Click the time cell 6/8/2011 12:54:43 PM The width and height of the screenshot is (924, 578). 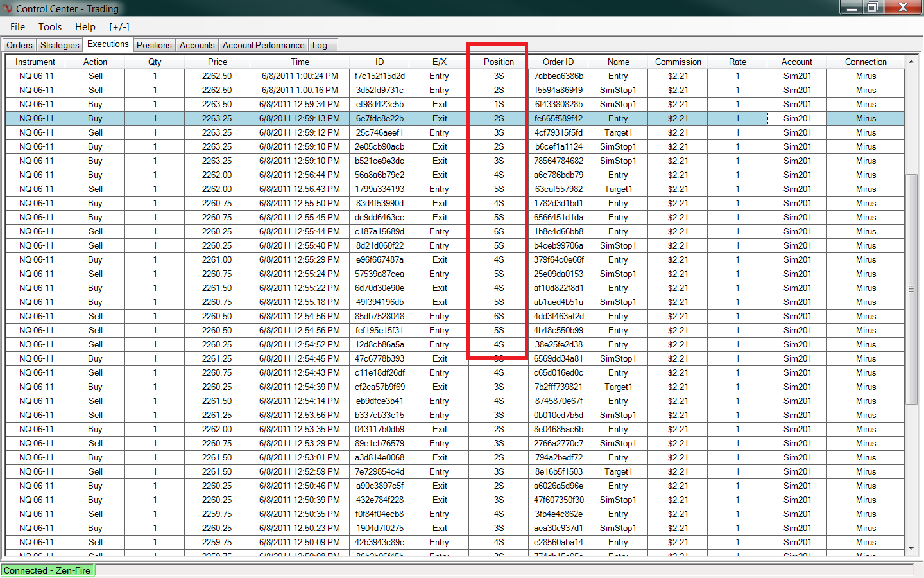click(x=300, y=372)
